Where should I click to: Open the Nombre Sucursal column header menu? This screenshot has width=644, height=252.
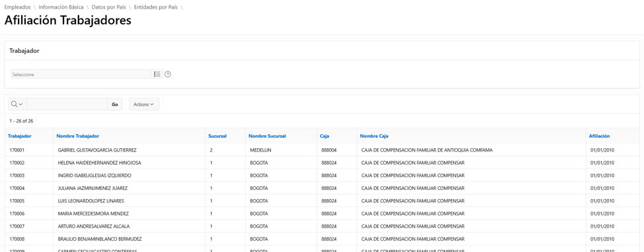coord(267,136)
